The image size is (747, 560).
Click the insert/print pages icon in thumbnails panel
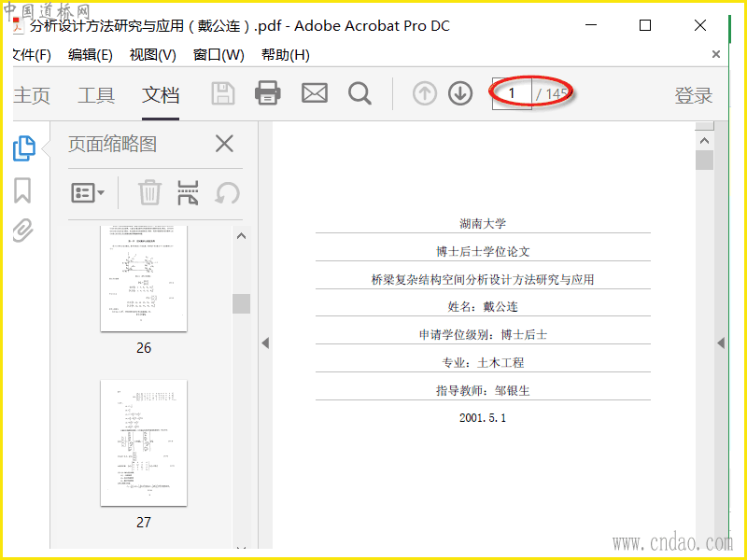[188, 192]
